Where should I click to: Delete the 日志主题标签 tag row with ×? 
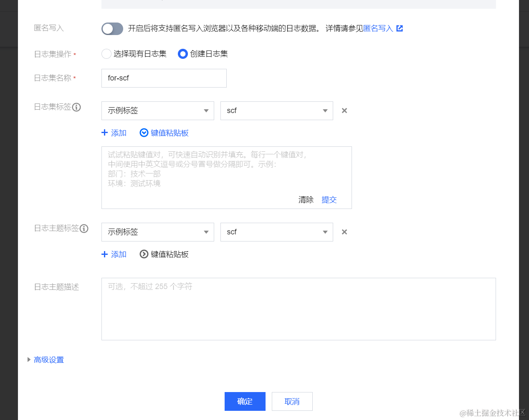tap(344, 232)
